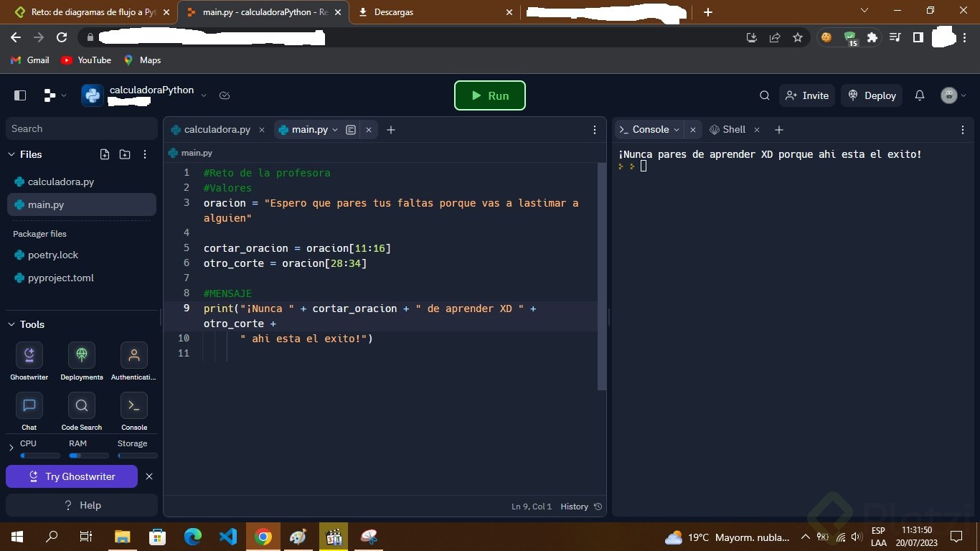The height and width of the screenshot is (551, 980).
Task: Create a new folder icon
Action: 125,154
